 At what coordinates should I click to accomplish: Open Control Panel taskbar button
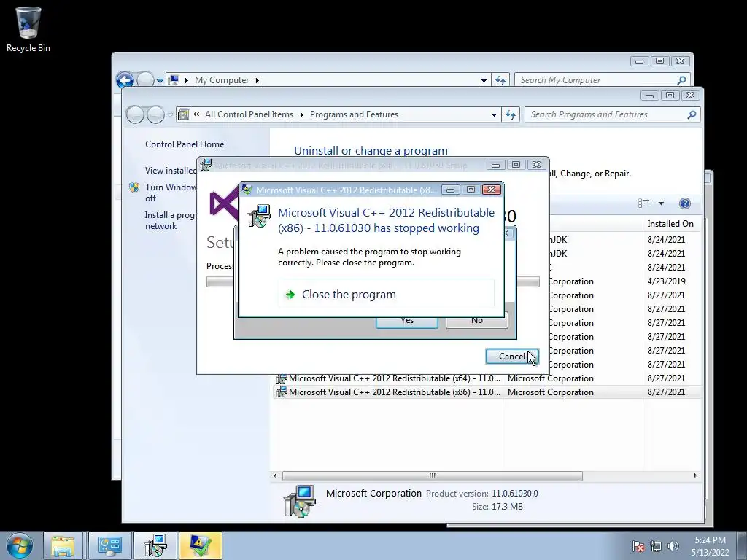click(109, 545)
